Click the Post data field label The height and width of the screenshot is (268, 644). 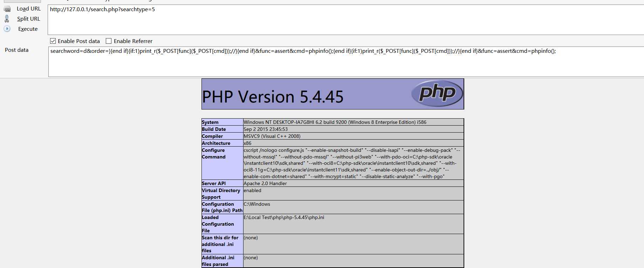click(16, 50)
